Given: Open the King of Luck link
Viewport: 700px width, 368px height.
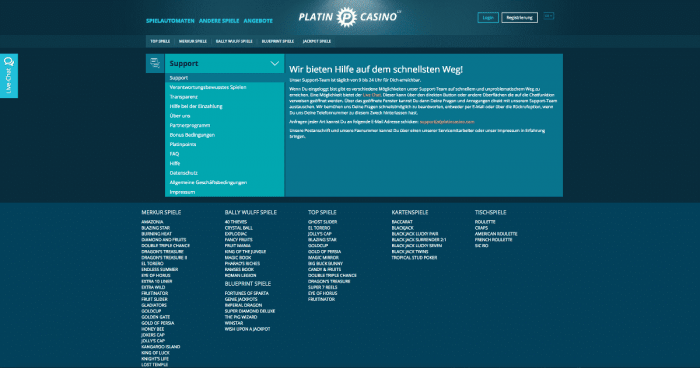Looking at the screenshot, I should (155, 353).
